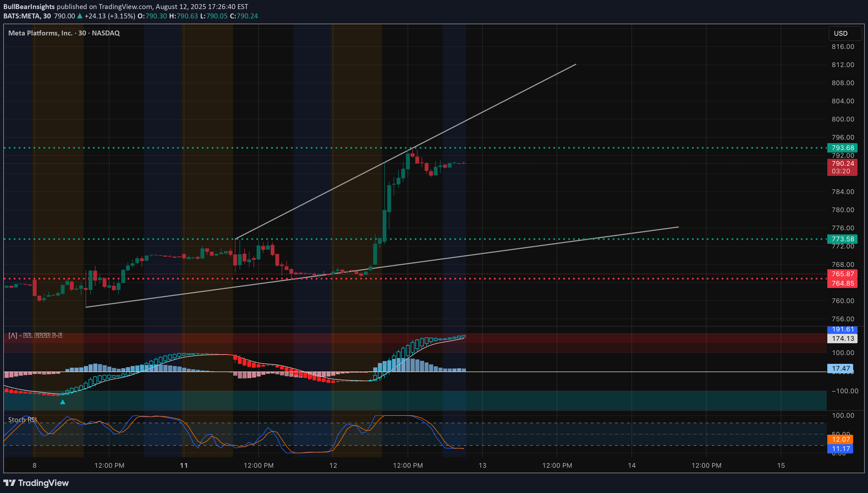Click the 800.00 price axis label

click(x=843, y=119)
